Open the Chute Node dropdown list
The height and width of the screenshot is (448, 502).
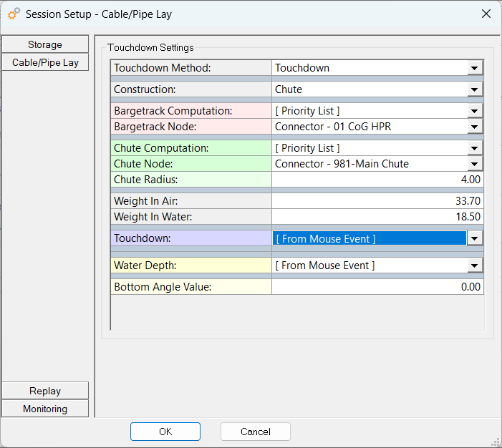click(x=474, y=164)
